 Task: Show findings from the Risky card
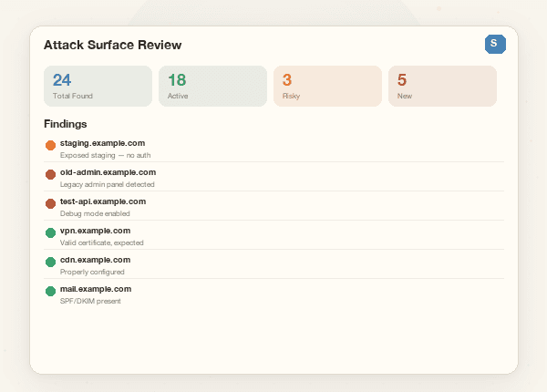(x=327, y=86)
